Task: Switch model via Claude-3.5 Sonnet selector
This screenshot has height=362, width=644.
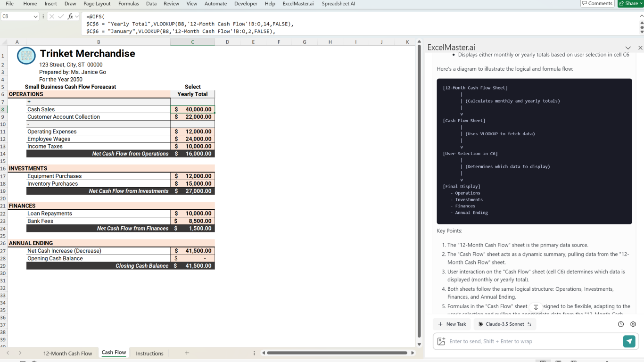Action: 505,324
